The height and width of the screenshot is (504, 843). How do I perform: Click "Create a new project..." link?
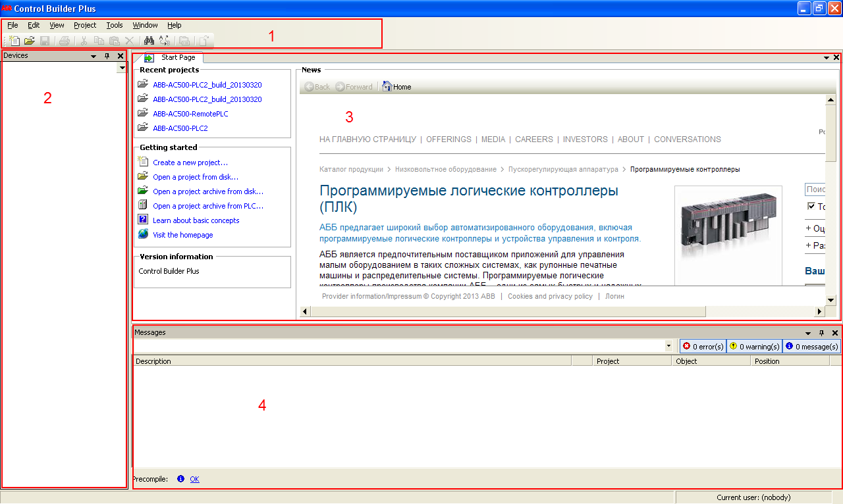190,163
